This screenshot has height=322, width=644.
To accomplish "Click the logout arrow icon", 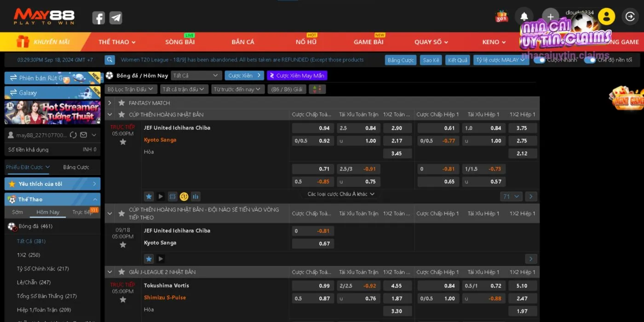I will coord(630,17).
